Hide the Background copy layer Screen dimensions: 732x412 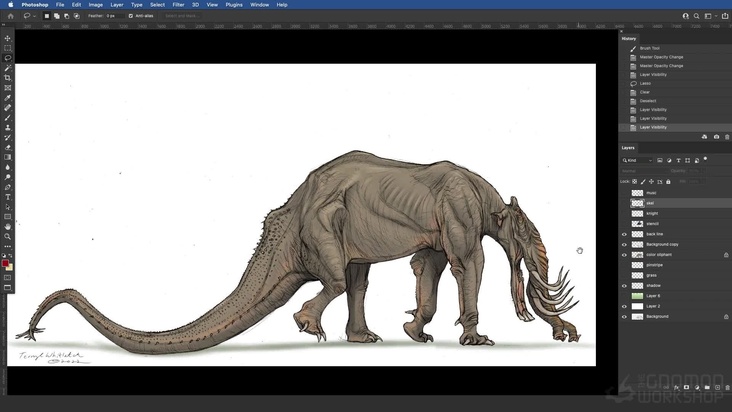(x=624, y=244)
